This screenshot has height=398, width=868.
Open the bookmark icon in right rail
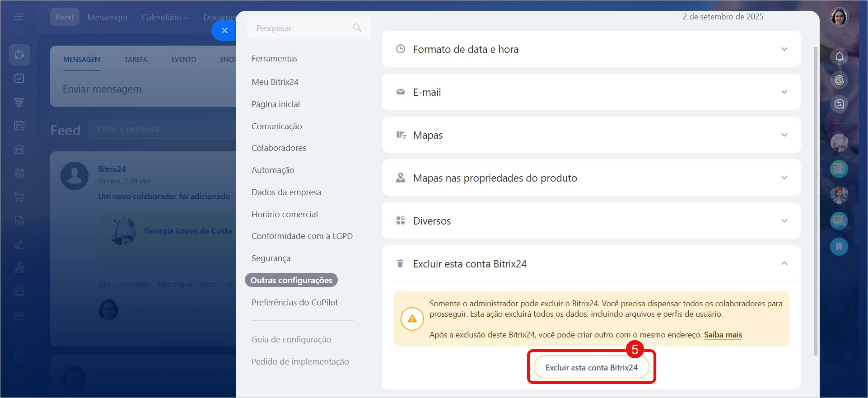click(839, 246)
